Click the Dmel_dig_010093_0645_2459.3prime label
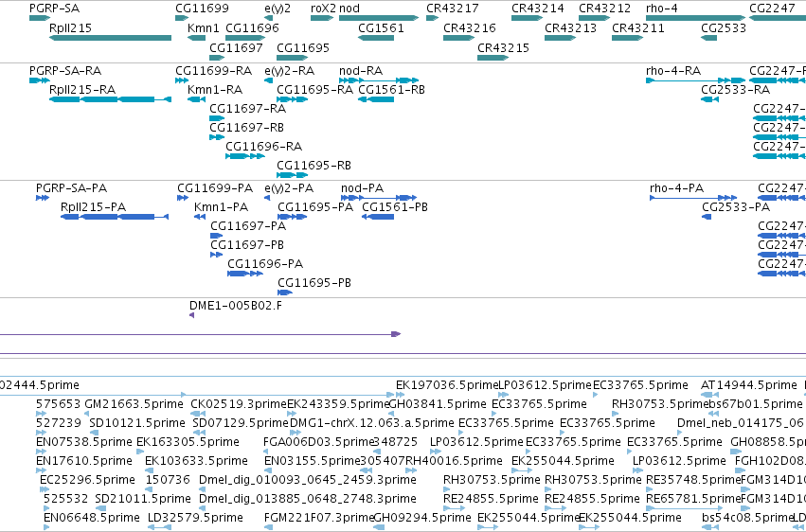Viewport: 806px width, 532px height. pyautogui.click(x=308, y=480)
